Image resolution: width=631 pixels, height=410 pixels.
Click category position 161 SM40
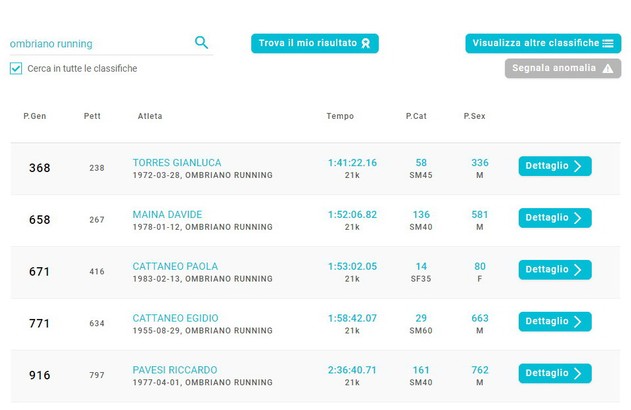click(421, 376)
